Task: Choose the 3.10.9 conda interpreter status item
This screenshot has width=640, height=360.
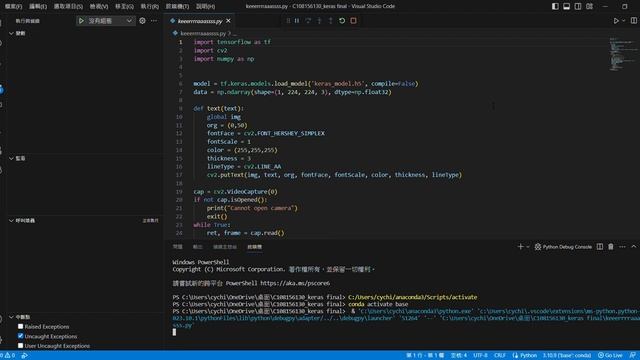Action: pos(567,356)
